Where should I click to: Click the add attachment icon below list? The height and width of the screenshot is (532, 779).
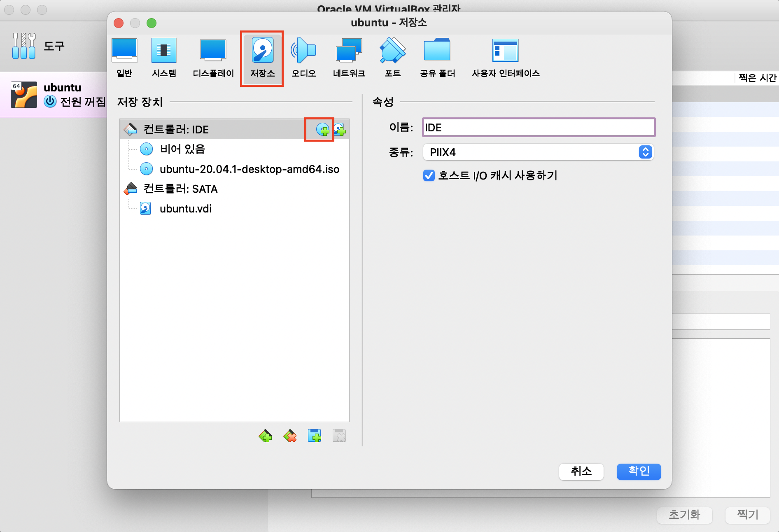tap(315, 436)
